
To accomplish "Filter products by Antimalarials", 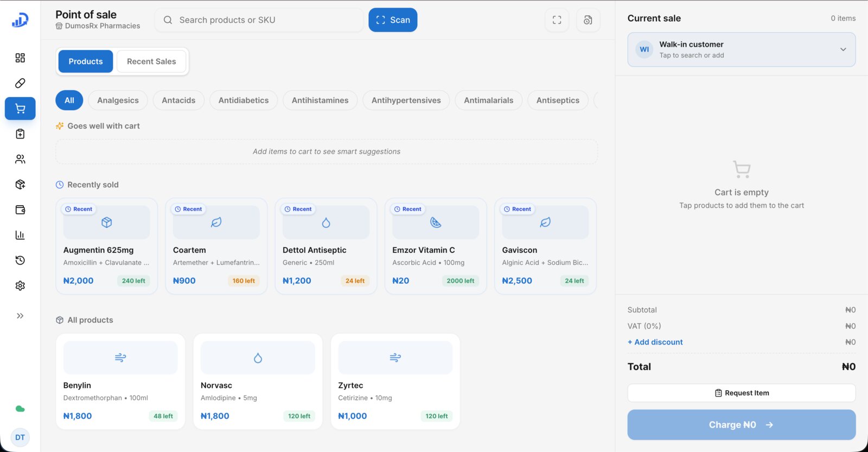I will coord(489,100).
